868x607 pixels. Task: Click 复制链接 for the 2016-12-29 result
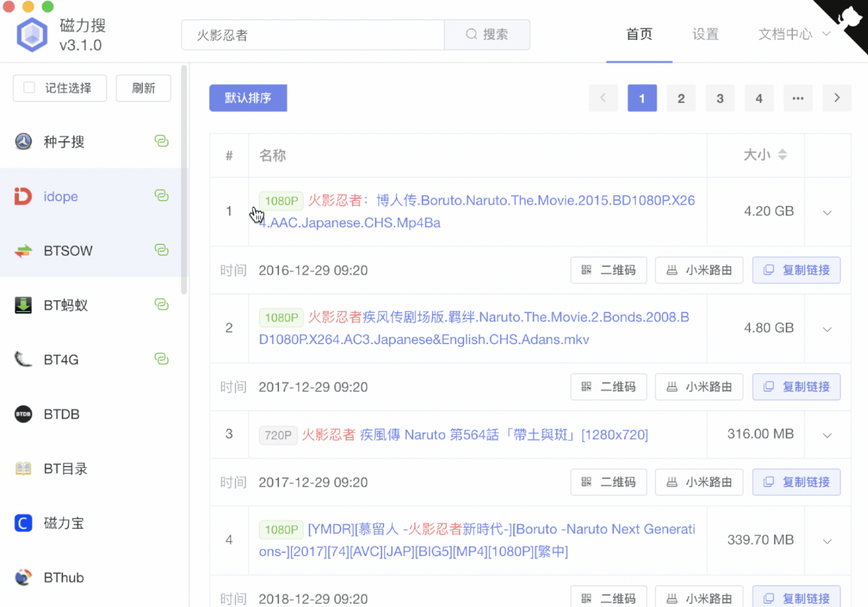[796, 270]
